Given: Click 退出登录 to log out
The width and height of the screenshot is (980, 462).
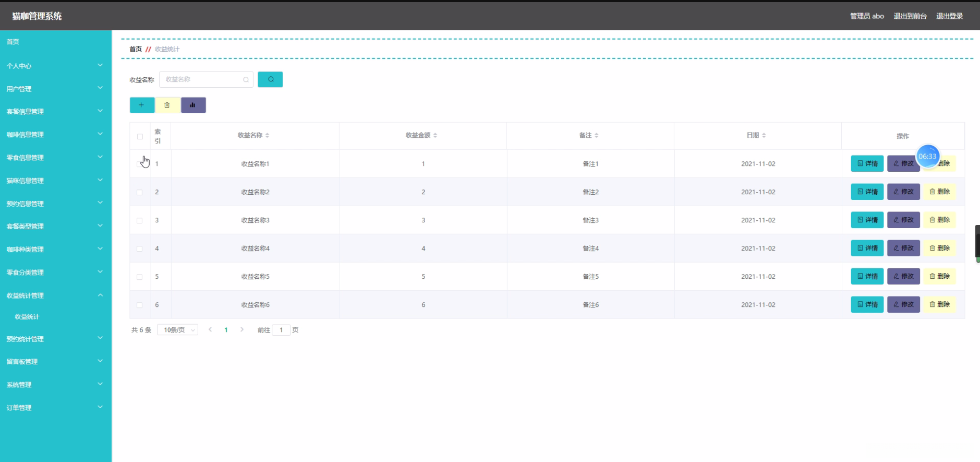Looking at the screenshot, I should pos(949,16).
